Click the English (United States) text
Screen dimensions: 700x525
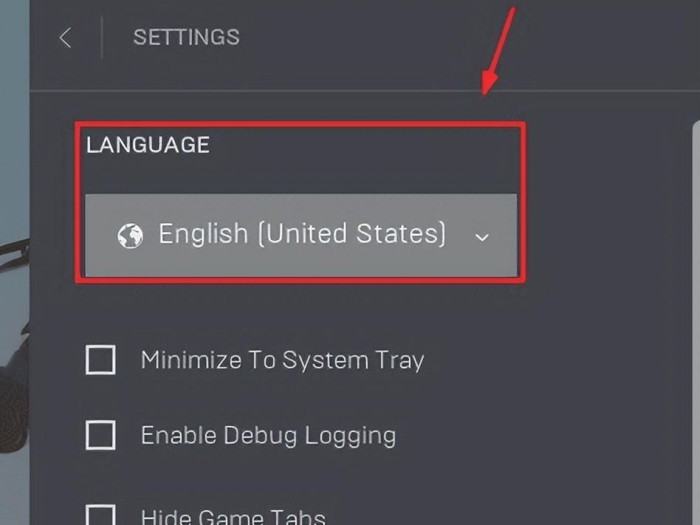pyautogui.click(x=302, y=233)
